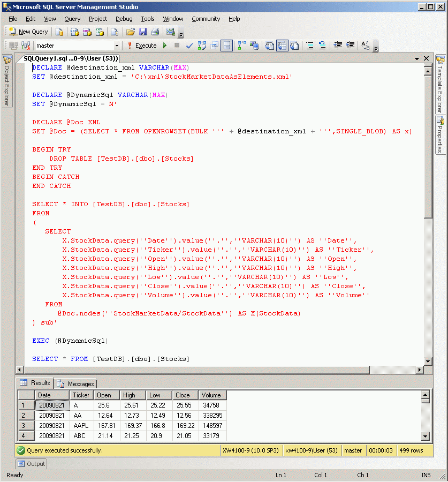This screenshot has width=448, height=482.
Task: Open the active files dropdown arrow
Action: coord(417,58)
